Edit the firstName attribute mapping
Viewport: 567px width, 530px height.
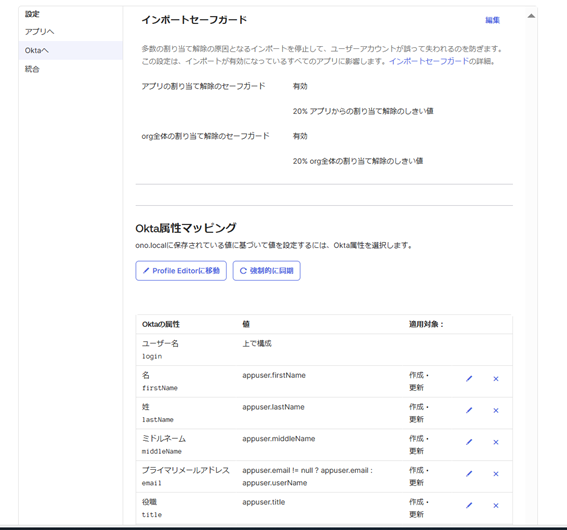pos(469,379)
